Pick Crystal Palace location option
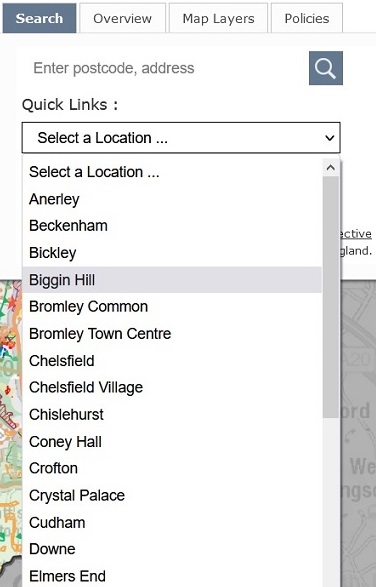 click(x=172, y=495)
